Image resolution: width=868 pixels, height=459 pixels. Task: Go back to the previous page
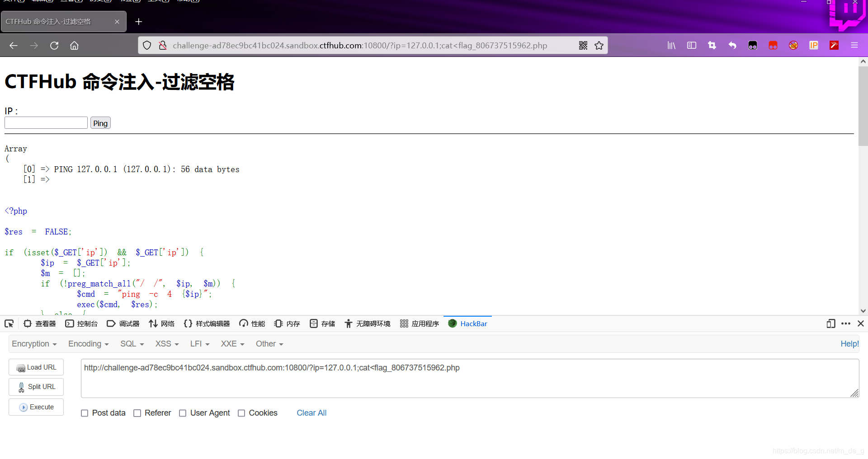coord(14,46)
